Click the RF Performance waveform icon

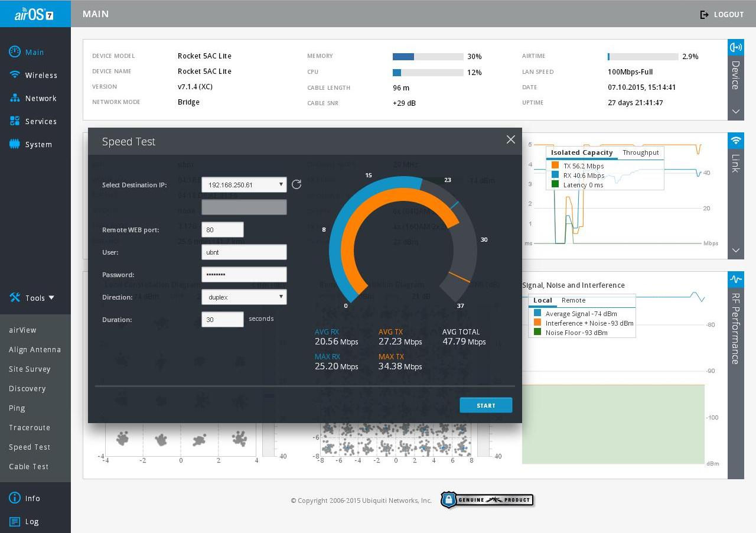coord(736,279)
